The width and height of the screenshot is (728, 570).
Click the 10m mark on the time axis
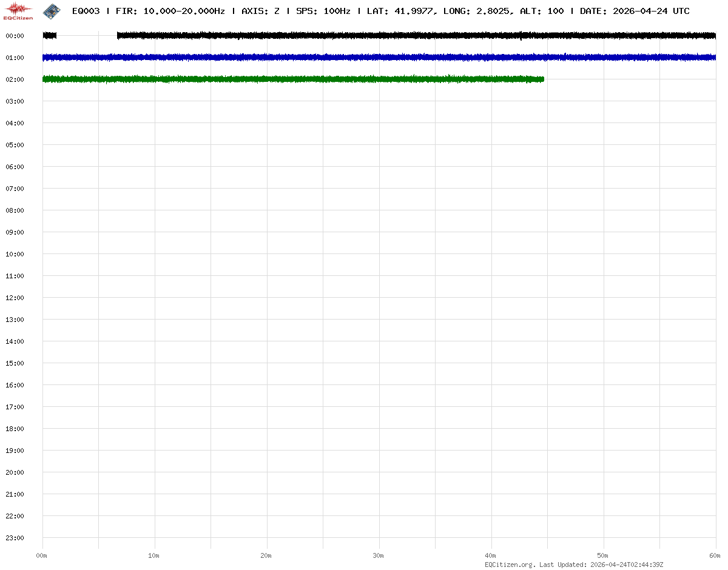pos(154,555)
